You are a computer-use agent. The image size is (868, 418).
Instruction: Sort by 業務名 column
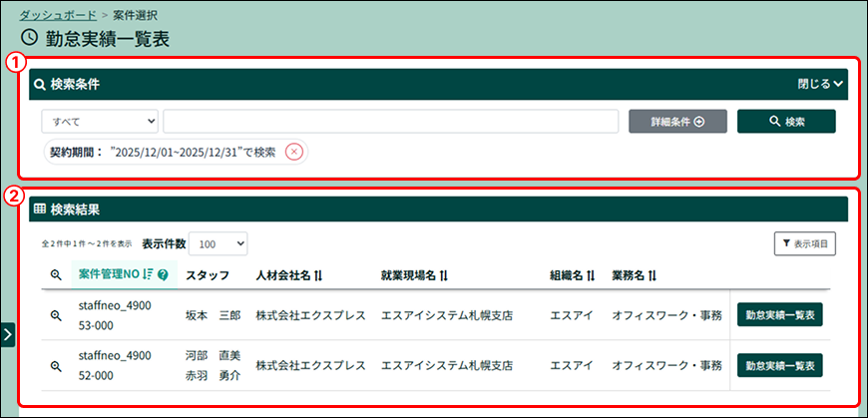click(651, 275)
